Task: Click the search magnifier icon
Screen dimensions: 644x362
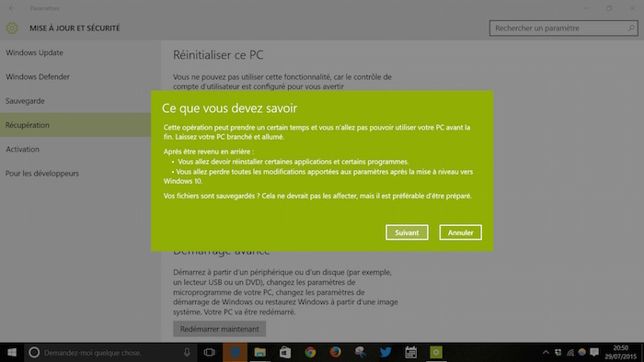Action: 631,28
